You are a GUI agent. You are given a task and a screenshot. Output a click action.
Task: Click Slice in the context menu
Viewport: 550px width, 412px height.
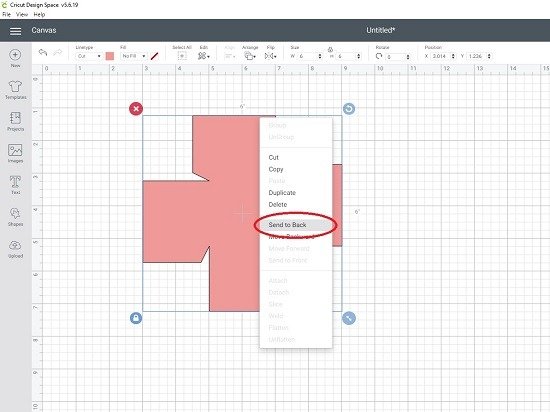pyautogui.click(x=296, y=304)
